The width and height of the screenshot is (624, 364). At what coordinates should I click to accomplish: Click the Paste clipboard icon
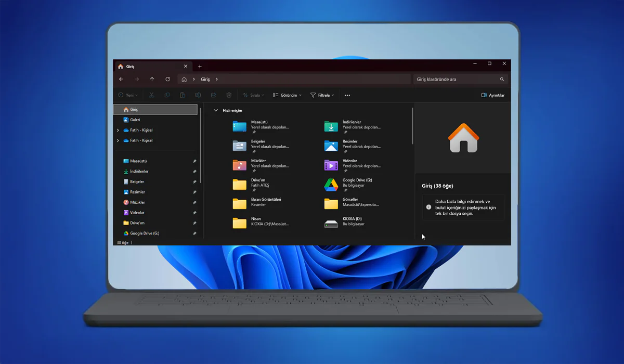point(183,95)
